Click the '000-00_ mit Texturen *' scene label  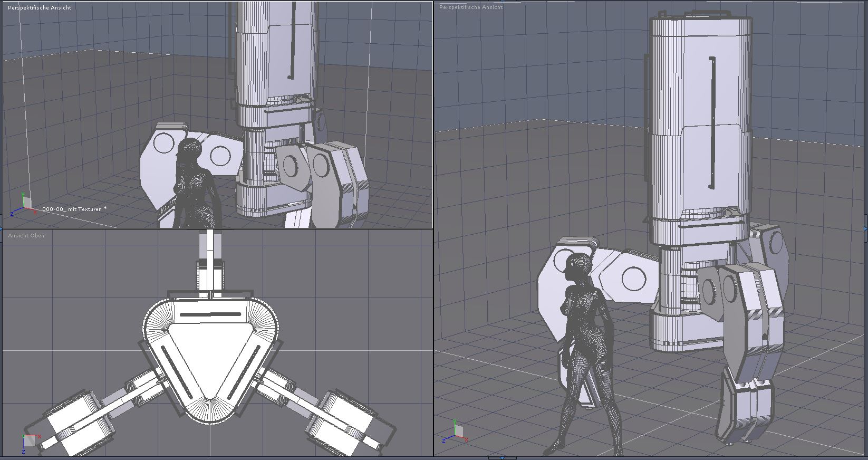(x=74, y=209)
